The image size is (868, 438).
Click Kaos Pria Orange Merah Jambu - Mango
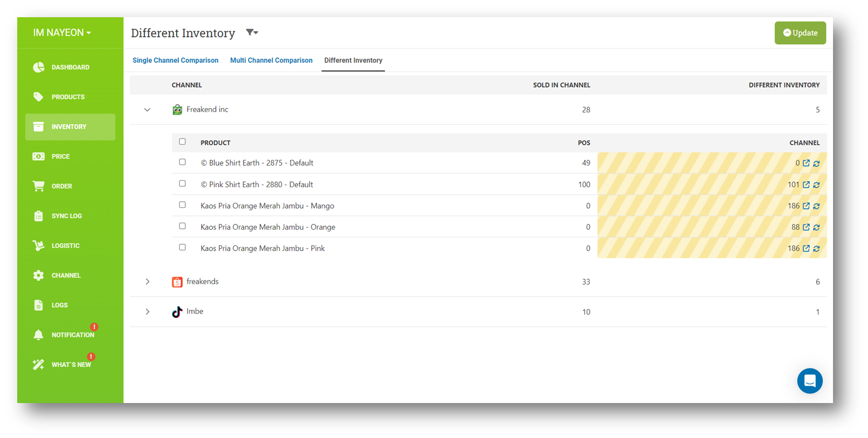[x=267, y=206]
